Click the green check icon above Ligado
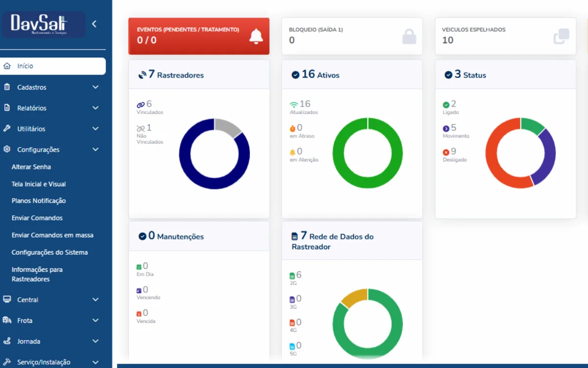 [446, 105]
